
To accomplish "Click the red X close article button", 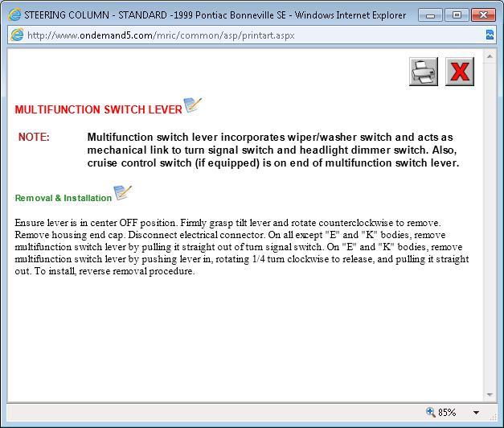I will pos(460,72).
